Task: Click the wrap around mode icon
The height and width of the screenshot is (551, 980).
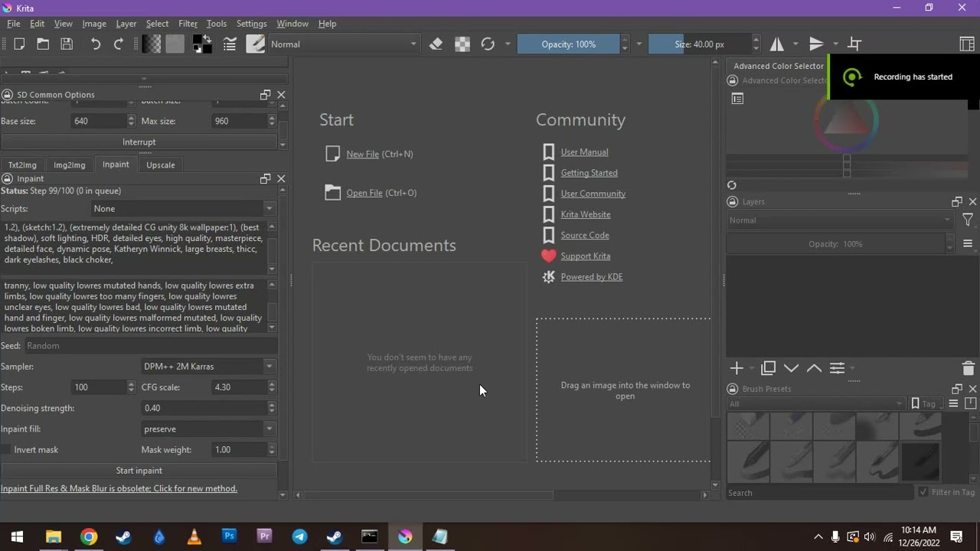Action: (854, 44)
